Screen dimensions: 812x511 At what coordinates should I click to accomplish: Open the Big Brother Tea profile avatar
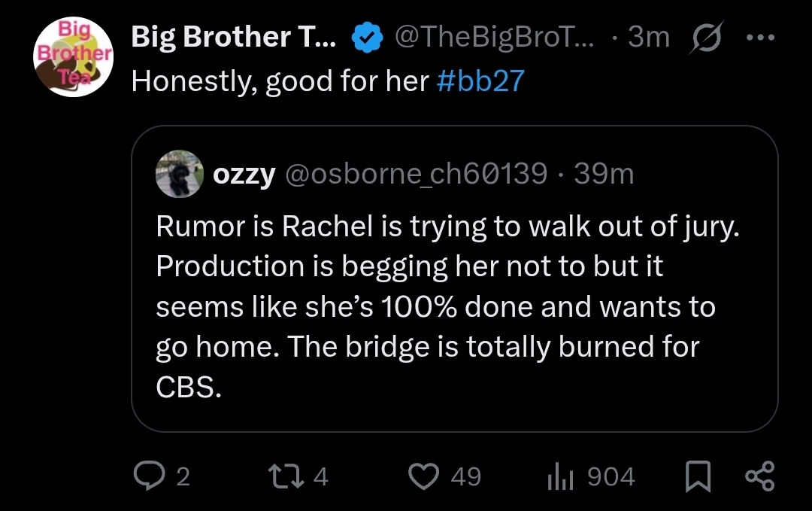(x=73, y=57)
